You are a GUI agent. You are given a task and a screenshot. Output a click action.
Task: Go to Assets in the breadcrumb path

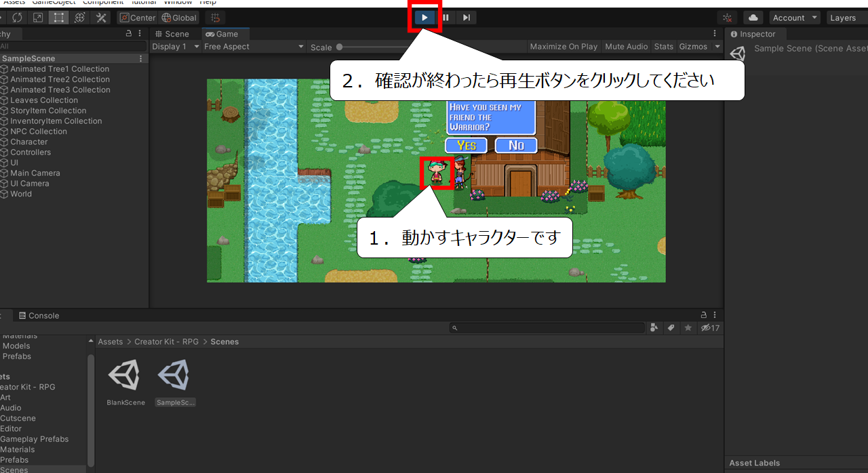tap(111, 342)
